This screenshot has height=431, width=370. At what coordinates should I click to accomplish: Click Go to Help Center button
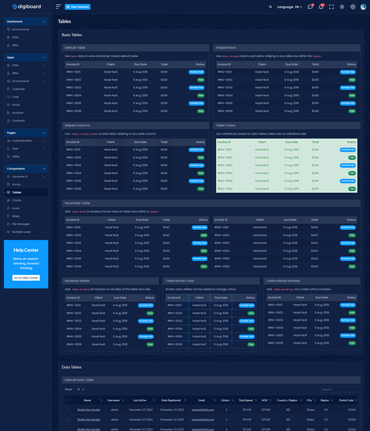26,278
